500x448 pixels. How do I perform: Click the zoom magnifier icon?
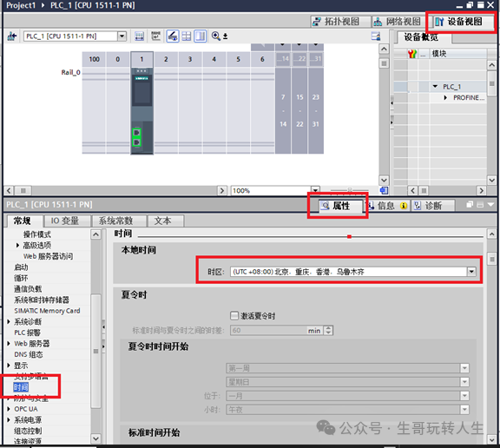[x=215, y=36]
